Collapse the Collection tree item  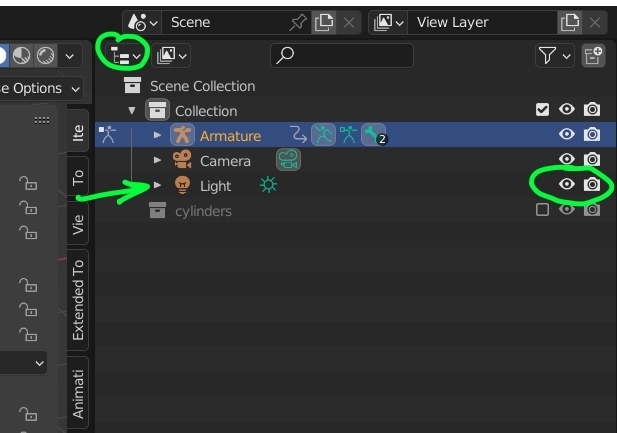(x=132, y=111)
